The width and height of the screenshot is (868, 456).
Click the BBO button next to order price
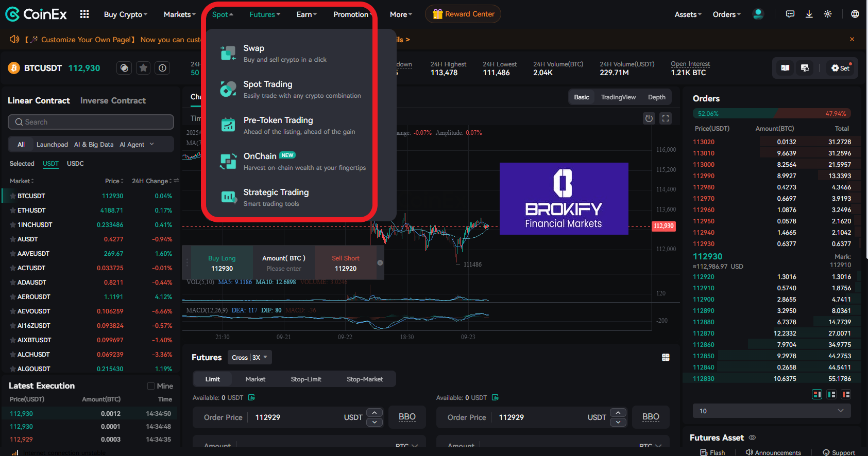407,417
